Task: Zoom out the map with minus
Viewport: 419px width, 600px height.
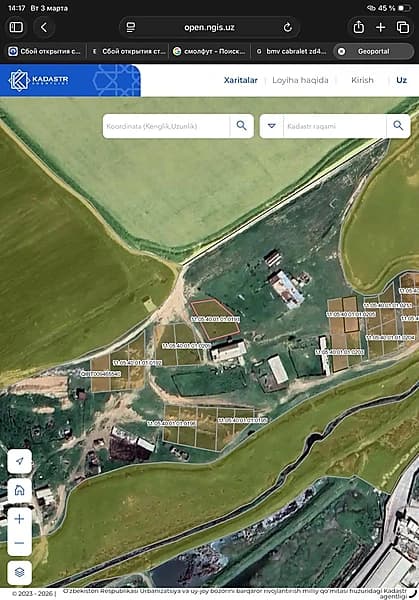Action: point(20,543)
